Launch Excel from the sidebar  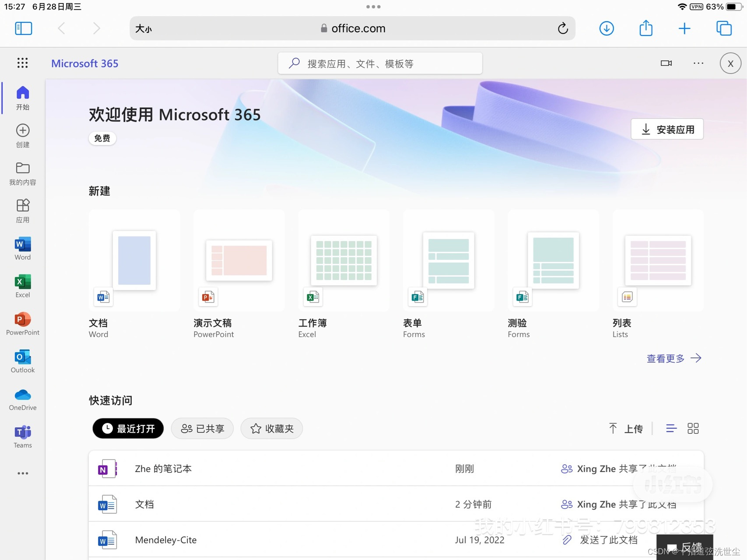[x=23, y=286]
